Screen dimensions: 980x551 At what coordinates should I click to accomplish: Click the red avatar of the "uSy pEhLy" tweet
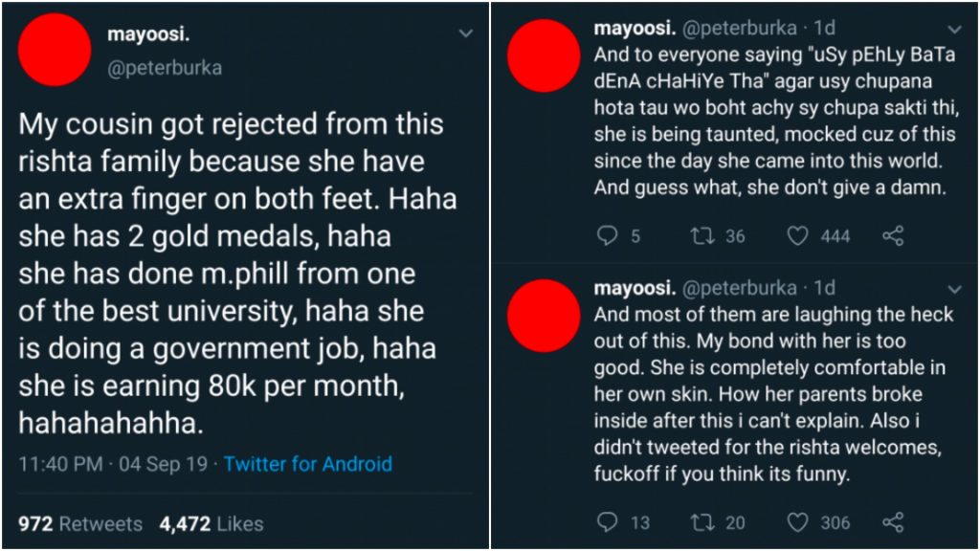544,56
